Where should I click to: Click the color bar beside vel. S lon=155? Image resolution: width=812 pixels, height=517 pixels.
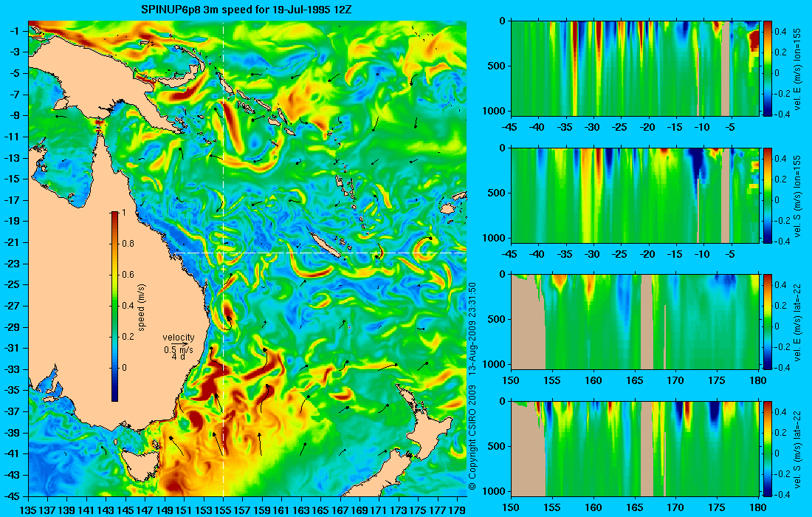click(x=768, y=195)
